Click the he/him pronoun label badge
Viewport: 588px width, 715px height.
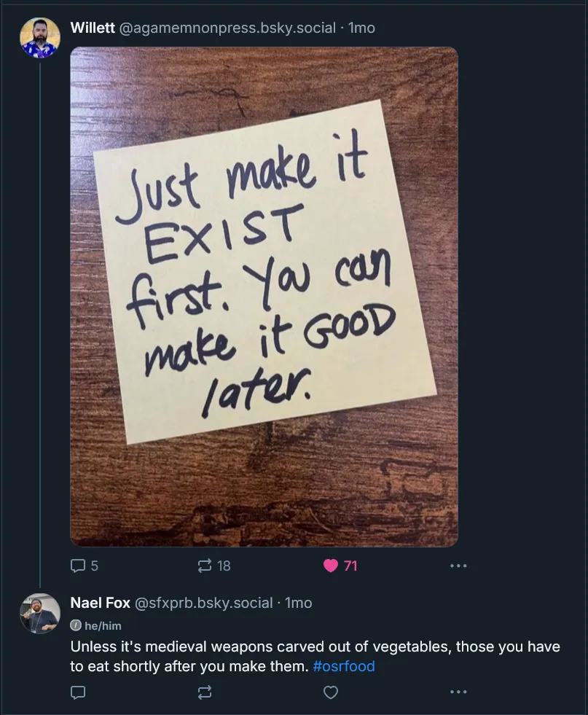[96, 625]
